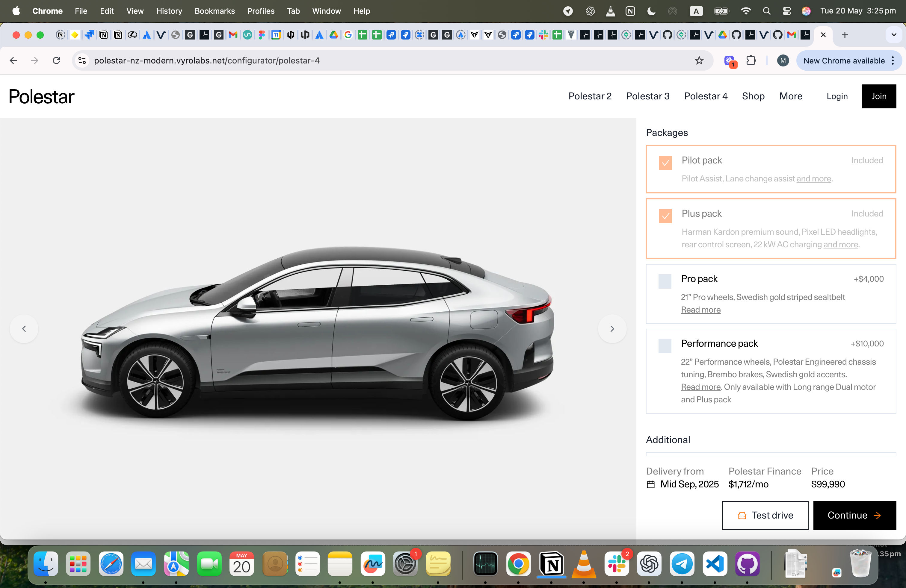The height and width of the screenshot is (588, 906).
Task: Open Finder from the dock
Action: click(46, 564)
